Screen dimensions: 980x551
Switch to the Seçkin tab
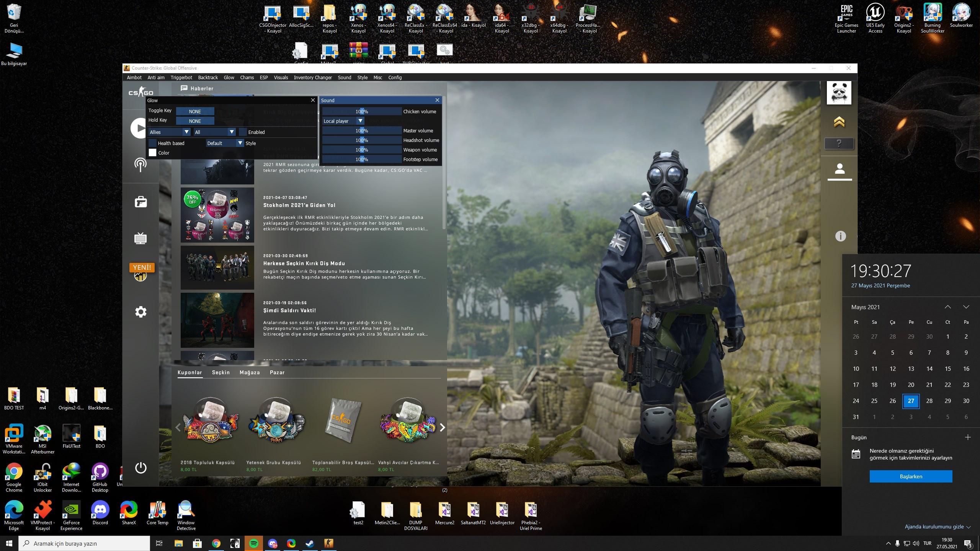(x=221, y=372)
